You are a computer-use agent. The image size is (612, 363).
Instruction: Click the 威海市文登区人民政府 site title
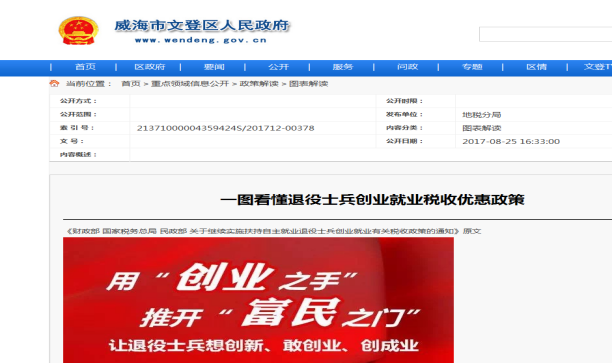[x=202, y=26]
